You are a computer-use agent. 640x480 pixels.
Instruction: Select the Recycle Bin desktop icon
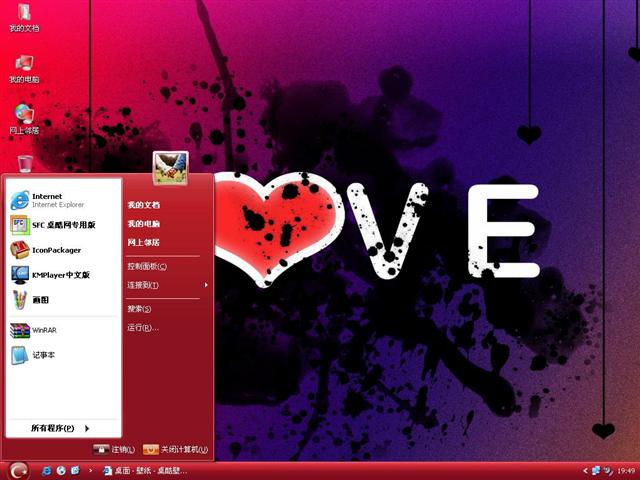pyautogui.click(x=25, y=164)
